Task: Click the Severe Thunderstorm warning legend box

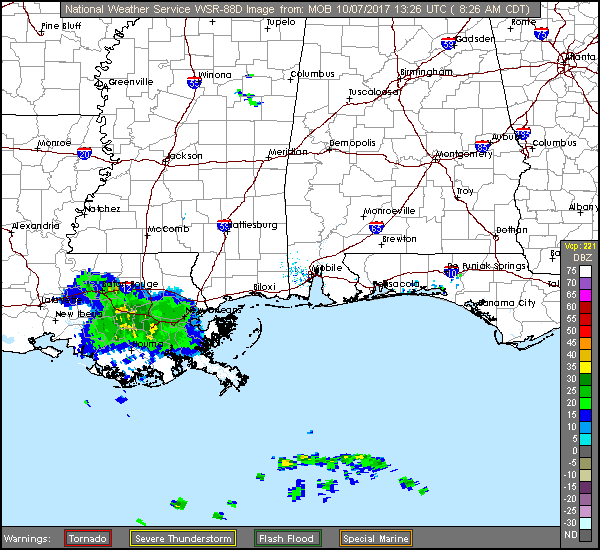Action: pyautogui.click(x=183, y=539)
